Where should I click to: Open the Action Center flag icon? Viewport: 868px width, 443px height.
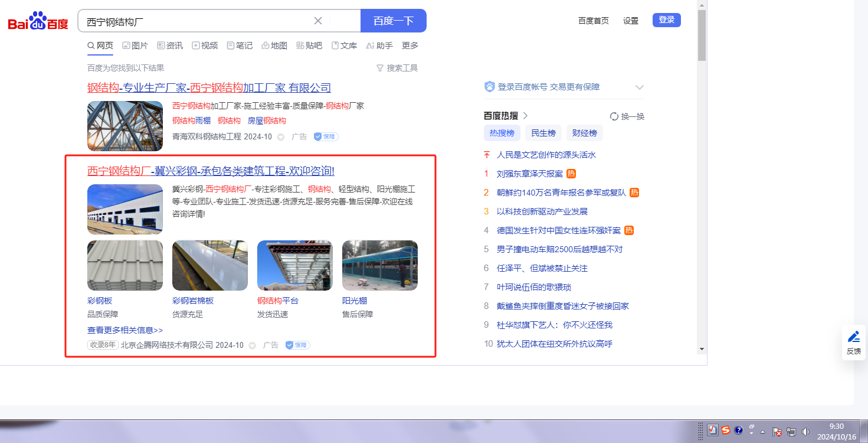(x=777, y=432)
